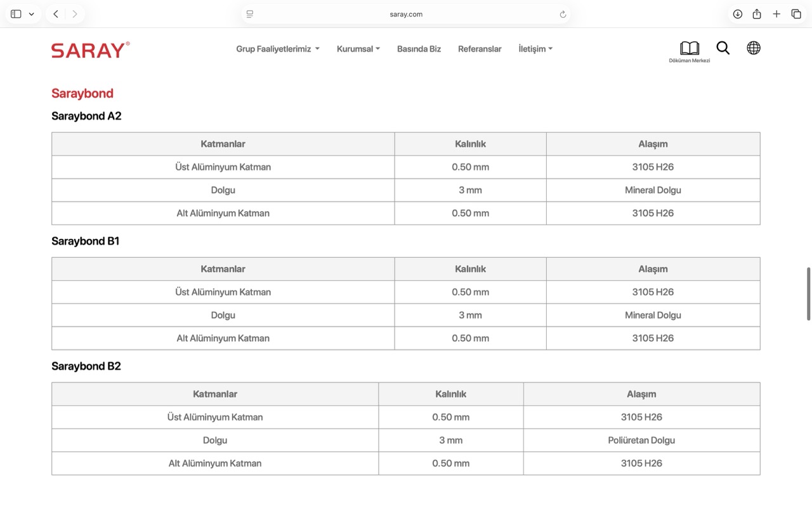Navigate to Referanslar menu item
This screenshot has width=812, height=509.
point(480,49)
